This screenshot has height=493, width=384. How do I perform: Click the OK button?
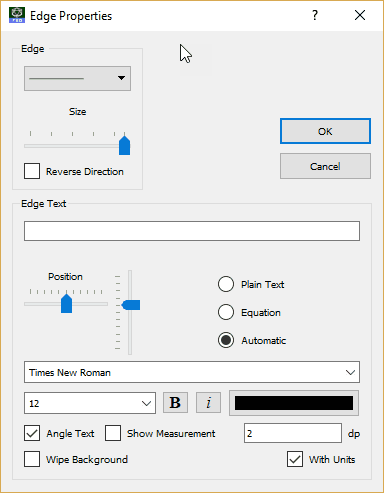click(x=325, y=131)
